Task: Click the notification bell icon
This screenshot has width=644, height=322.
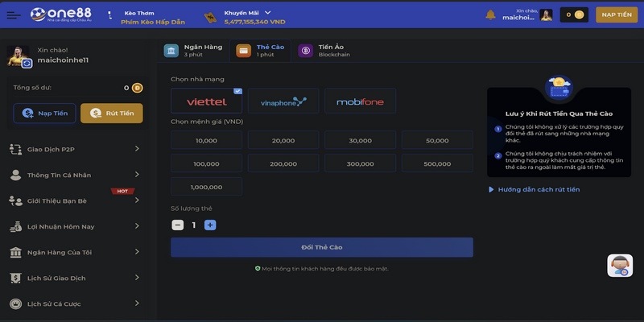Action: pos(490,14)
